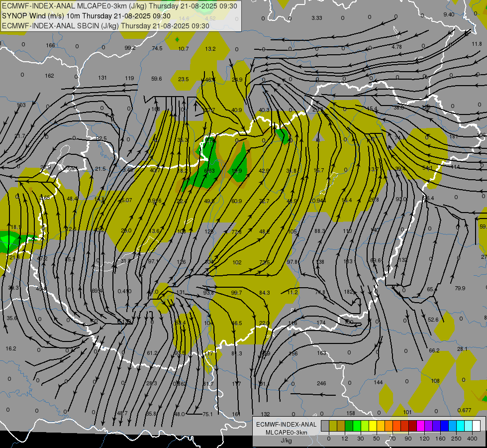This screenshot has width=487, height=448.
Task: Click the gray swatch in the legend
Action: (x=325, y=426)
